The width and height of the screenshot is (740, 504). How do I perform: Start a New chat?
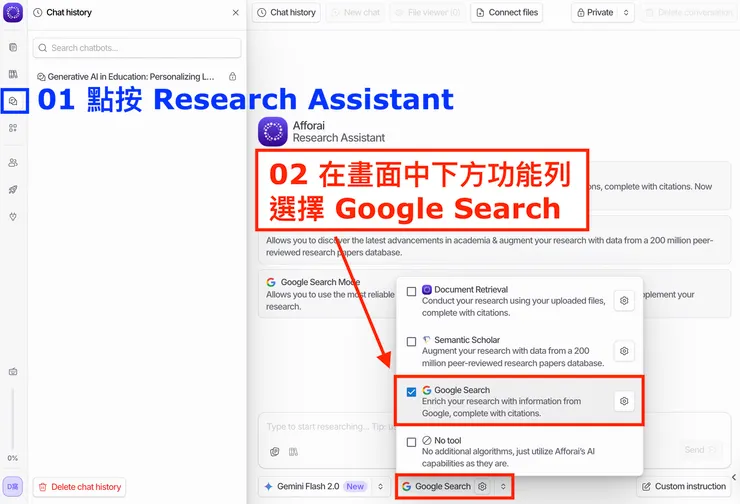tap(355, 13)
